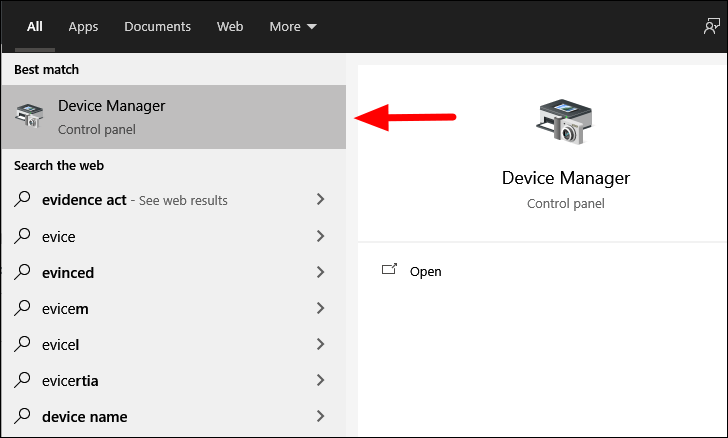This screenshot has width=728, height=438.
Task: Open Device Manager via the Open action
Action: click(x=425, y=272)
